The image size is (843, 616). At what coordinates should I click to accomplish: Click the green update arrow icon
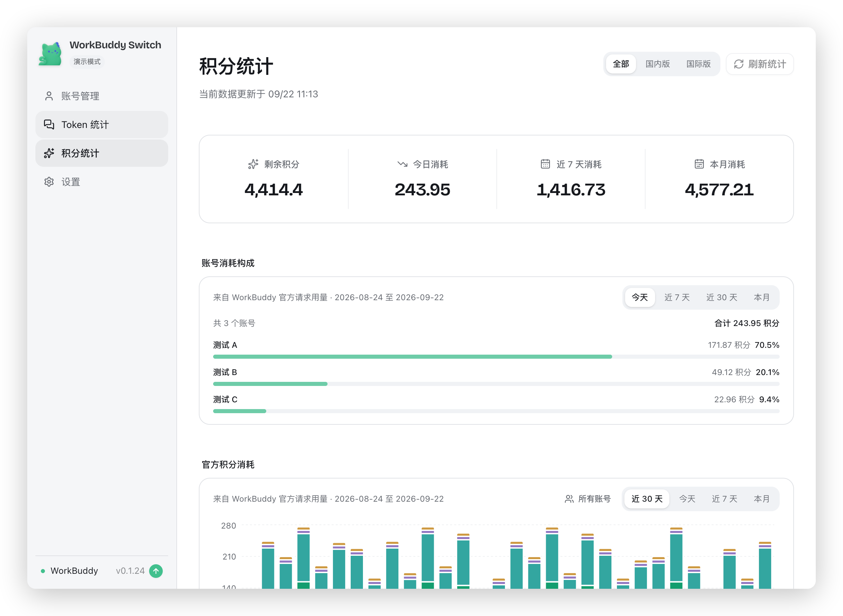point(156,571)
